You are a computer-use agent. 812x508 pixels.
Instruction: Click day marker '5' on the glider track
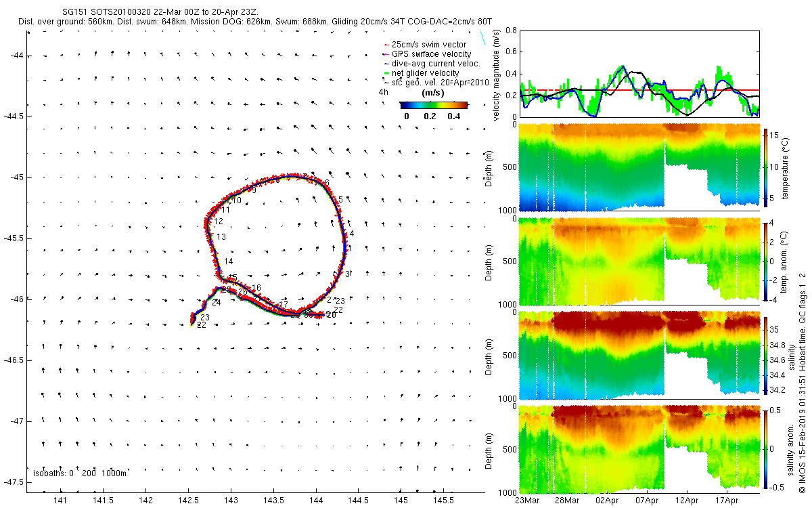coord(340,200)
